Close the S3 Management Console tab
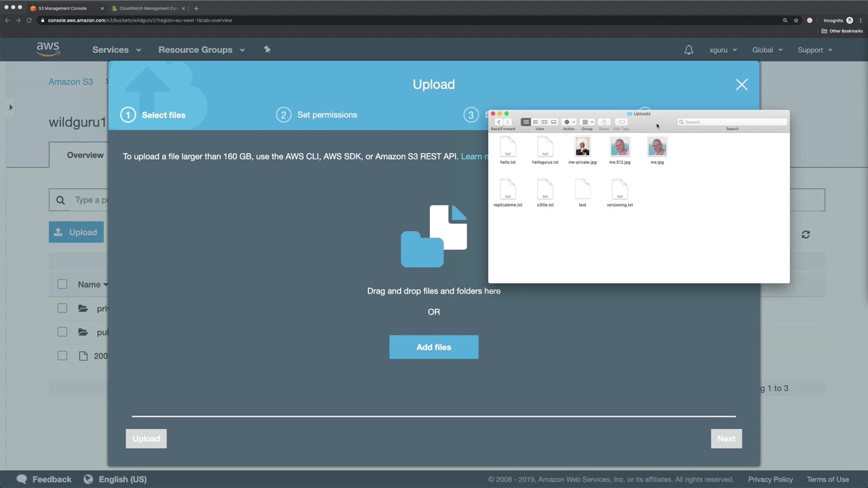868x488 pixels. point(102,8)
